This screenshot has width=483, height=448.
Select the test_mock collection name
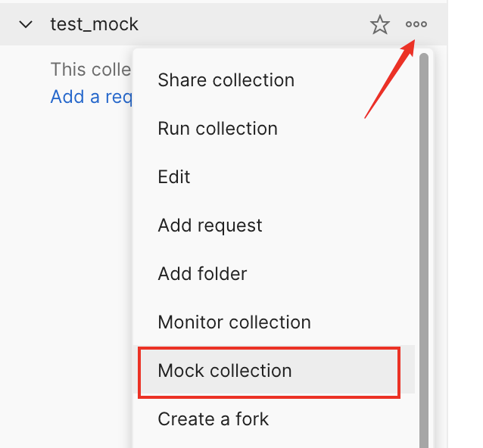pos(95,24)
